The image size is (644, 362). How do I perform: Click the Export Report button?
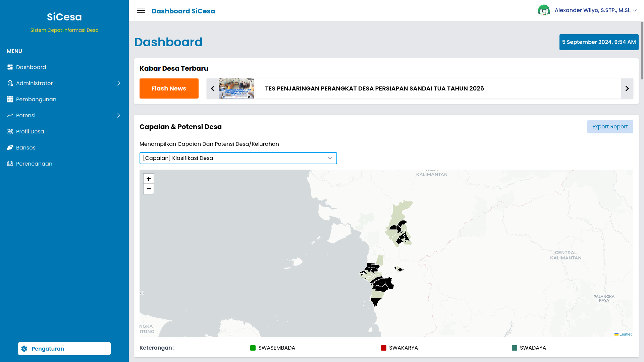coord(610,127)
